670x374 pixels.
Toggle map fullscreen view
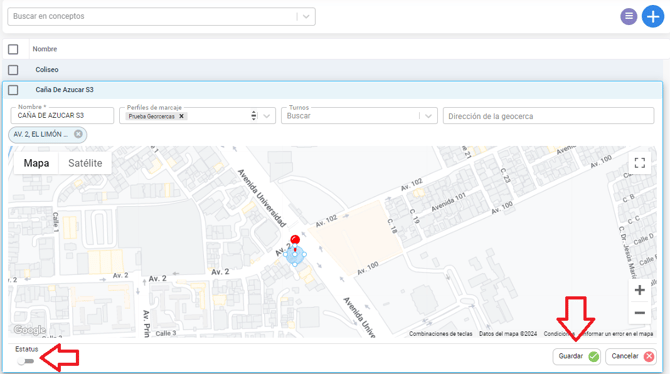[640, 163]
